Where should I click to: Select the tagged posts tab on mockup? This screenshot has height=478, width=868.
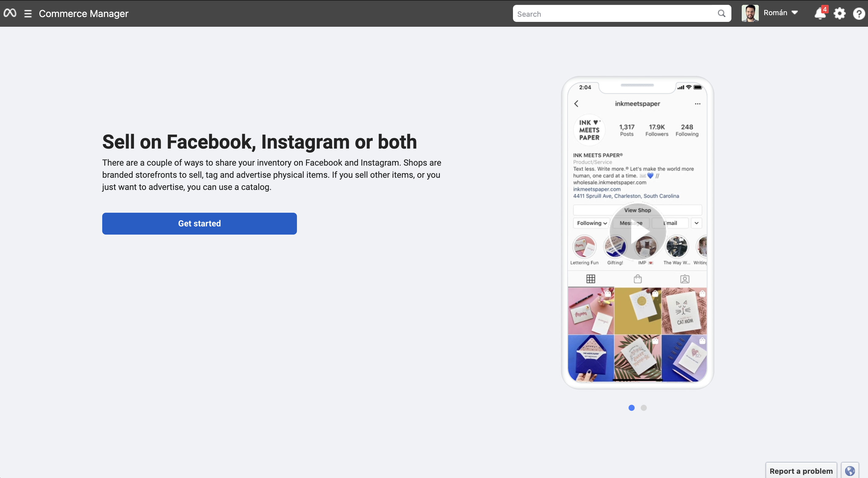pos(684,278)
